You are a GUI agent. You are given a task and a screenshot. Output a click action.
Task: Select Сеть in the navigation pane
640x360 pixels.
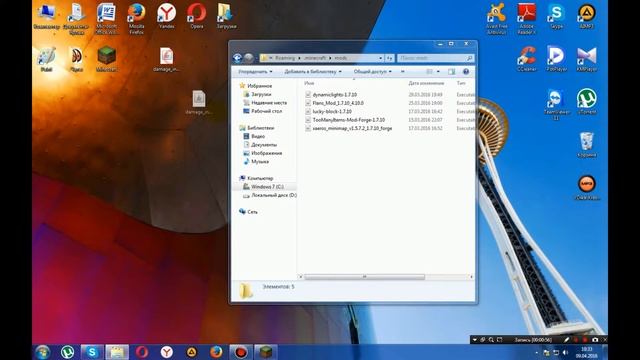[x=252, y=212]
